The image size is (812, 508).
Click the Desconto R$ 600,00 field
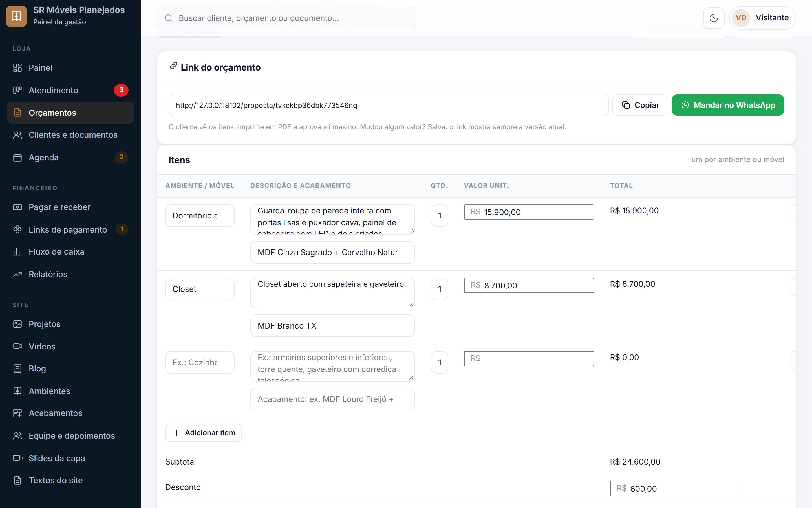click(675, 489)
